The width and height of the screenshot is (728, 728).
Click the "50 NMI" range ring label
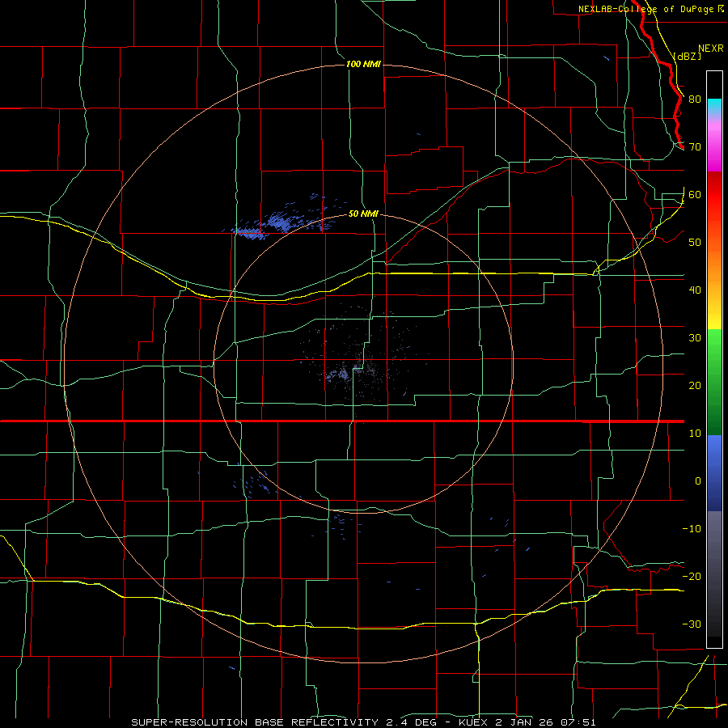pyautogui.click(x=363, y=214)
